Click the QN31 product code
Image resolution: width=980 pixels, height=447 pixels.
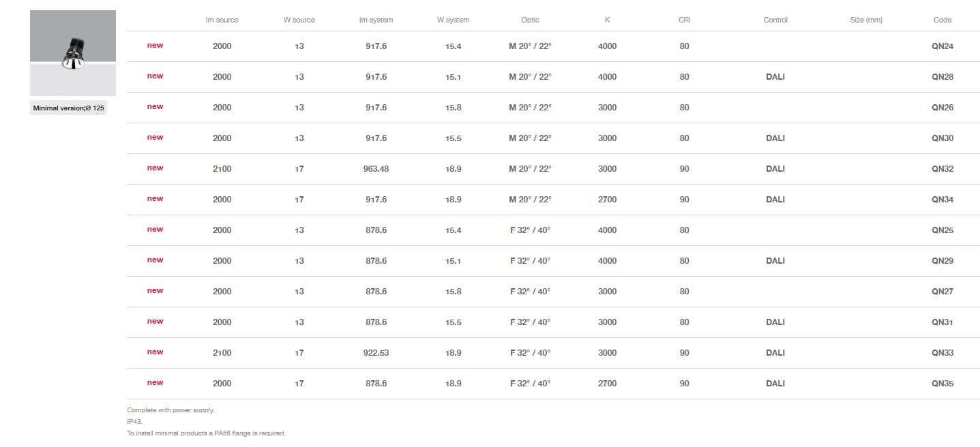(942, 322)
